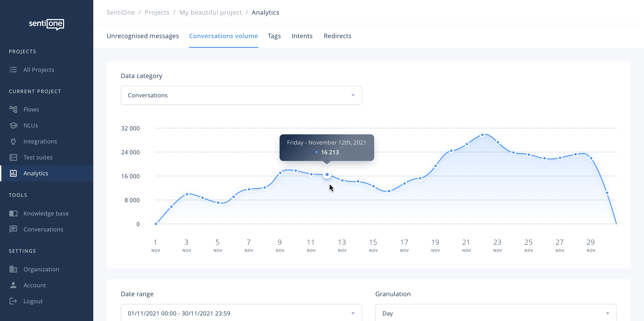This screenshot has height=321, width=644.
Task: Switch to the Unrecognised messages tab
Action: pyautogui.click(x=143, y=36)
